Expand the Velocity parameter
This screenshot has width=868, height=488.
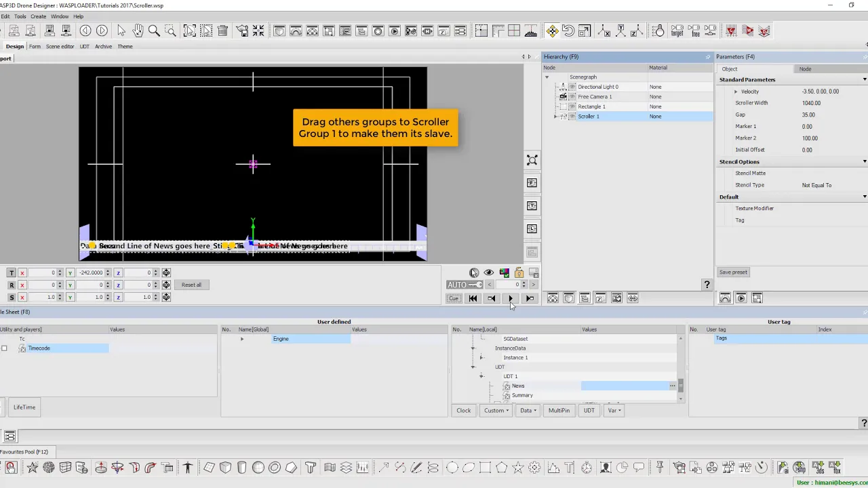736,91
